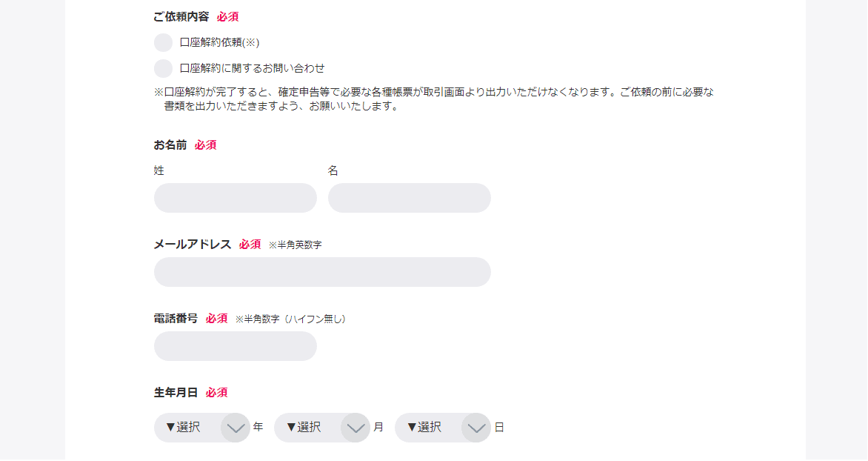Viewport: 868px width, 461px height.
Task: Click the 生年月日 field label
Action: click(x=176, y=393)
